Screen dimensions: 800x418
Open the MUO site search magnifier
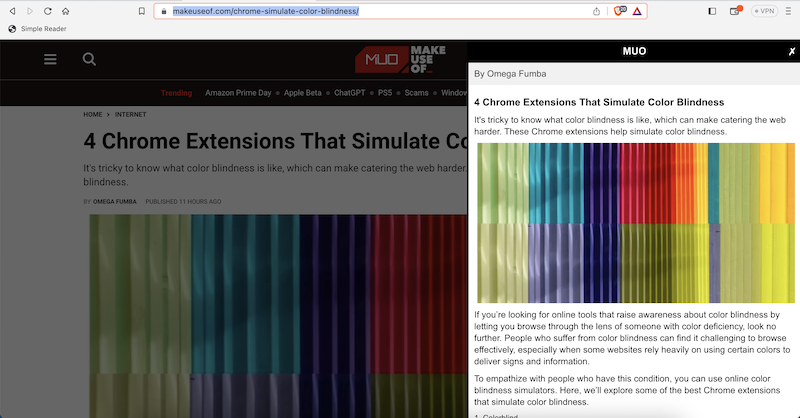pyautogui.click(x=89, y=59)
